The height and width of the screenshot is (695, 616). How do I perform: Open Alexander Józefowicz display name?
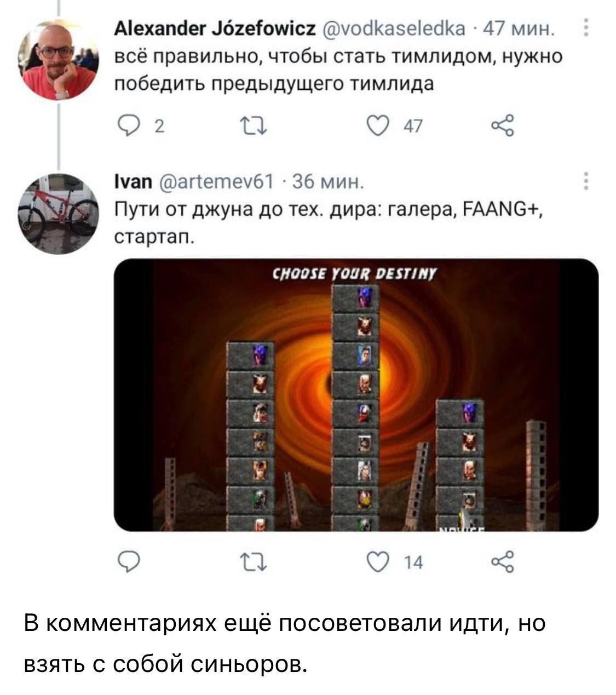[x=214, y=28]
